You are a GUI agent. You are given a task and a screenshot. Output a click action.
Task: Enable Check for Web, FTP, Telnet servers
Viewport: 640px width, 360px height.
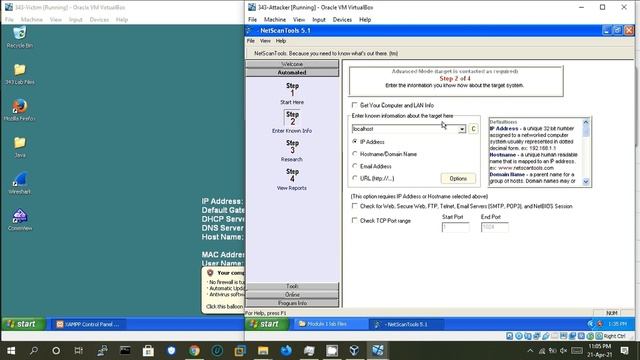[x=355, y=206]
